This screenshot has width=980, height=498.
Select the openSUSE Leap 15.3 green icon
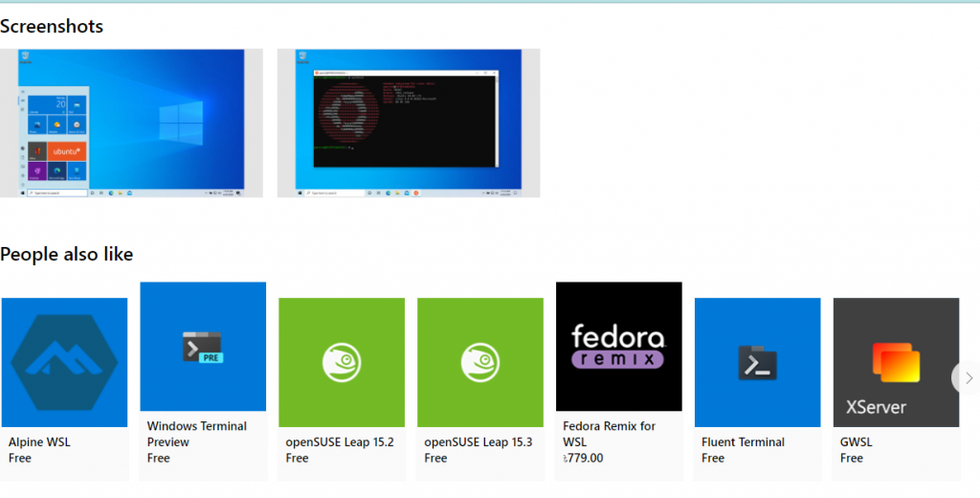[x=480, y=362]
